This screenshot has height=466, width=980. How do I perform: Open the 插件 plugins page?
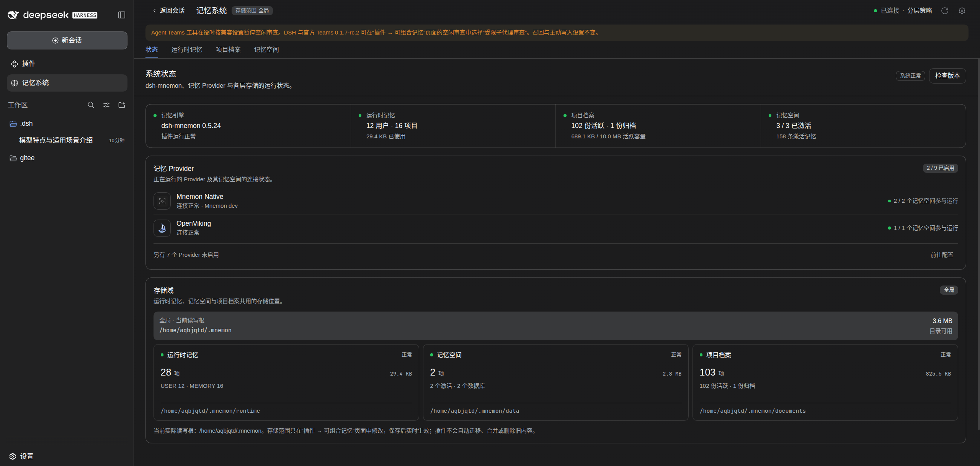67,64
